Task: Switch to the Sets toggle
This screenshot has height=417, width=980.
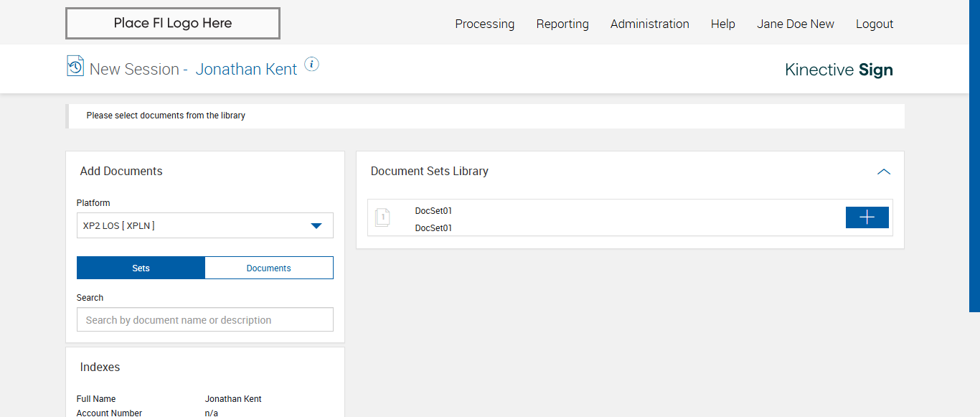Action: [141, 268]
